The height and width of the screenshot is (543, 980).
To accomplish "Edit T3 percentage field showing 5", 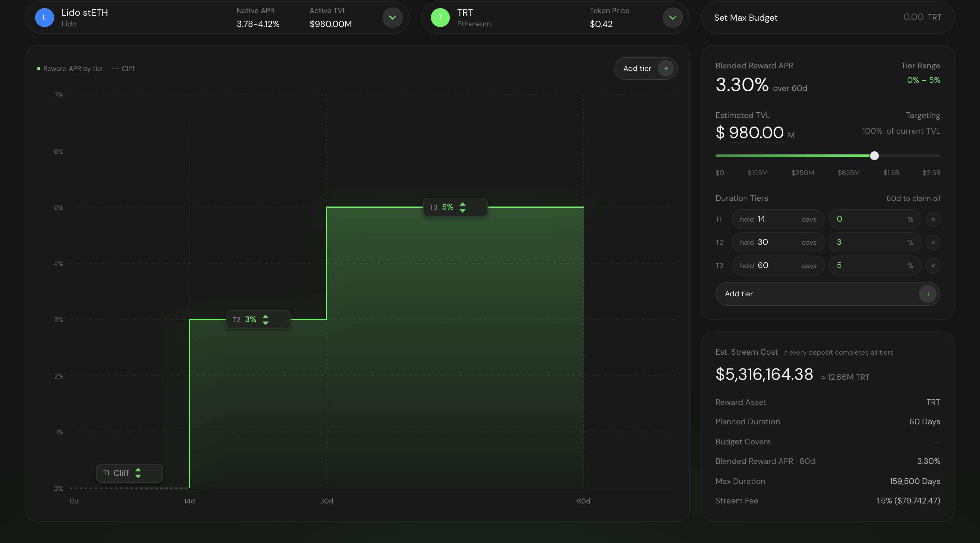I will [875, 266].
